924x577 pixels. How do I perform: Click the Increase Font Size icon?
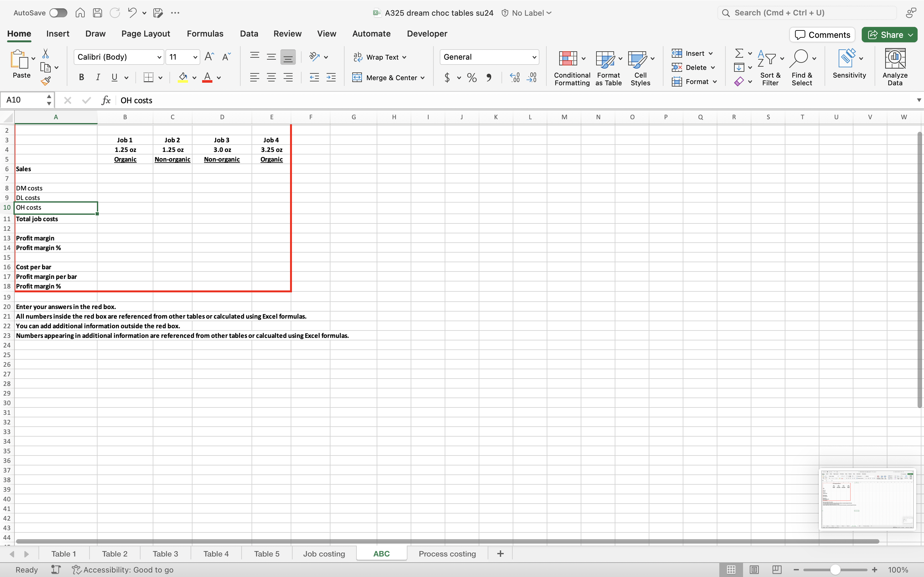click(209, 57)
